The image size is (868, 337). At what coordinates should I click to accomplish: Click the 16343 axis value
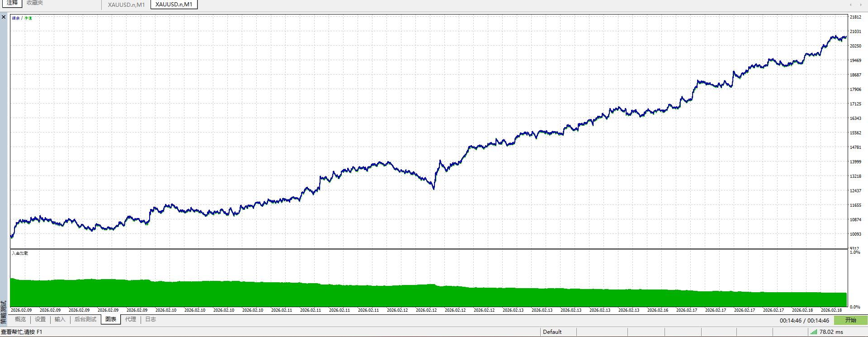pyautogui.click(x=855, y=119)
